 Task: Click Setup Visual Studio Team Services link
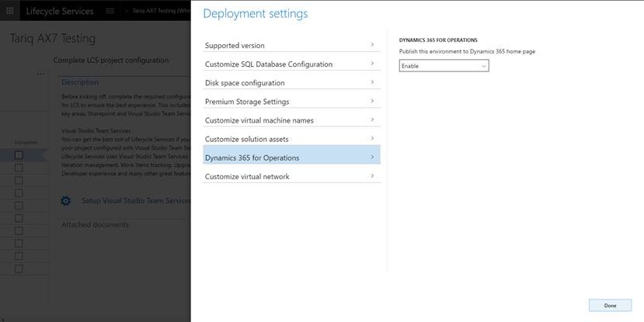[136, 200]
